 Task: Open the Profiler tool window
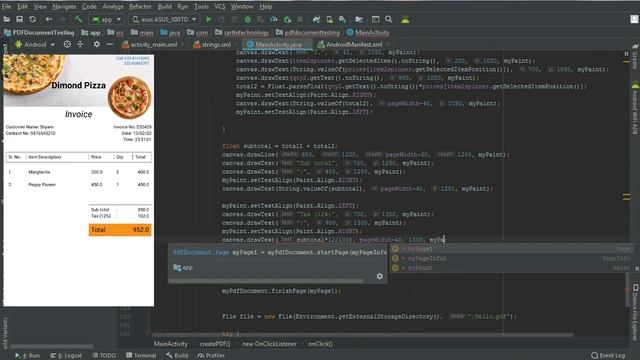click(x=211, y=356)
